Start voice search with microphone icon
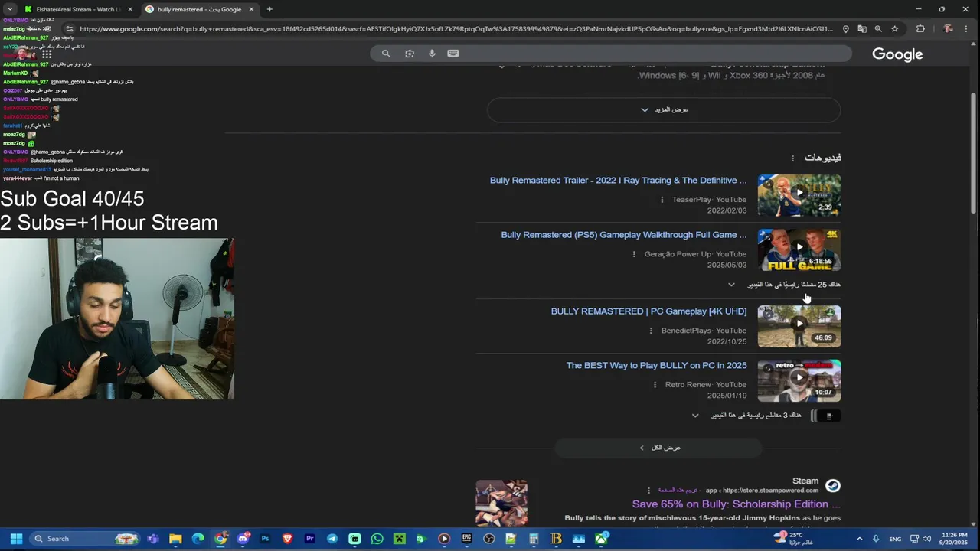 point(432,54)
